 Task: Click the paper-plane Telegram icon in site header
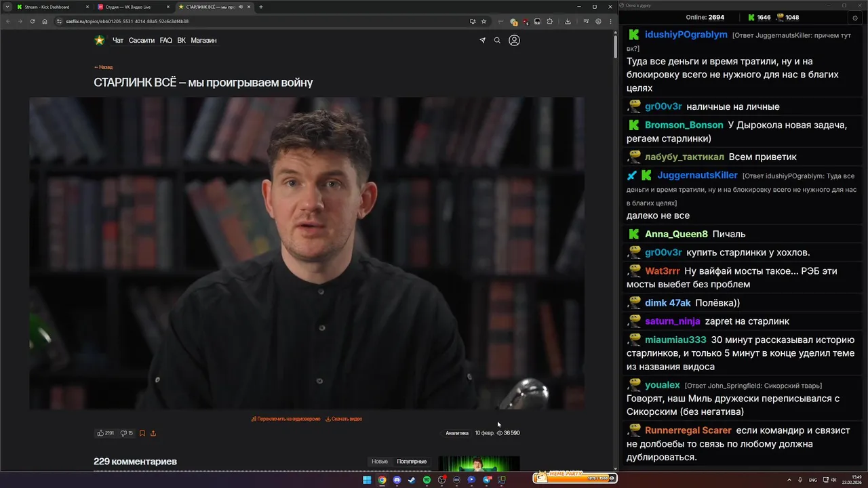pyautogui.click(x=482, y=41)
